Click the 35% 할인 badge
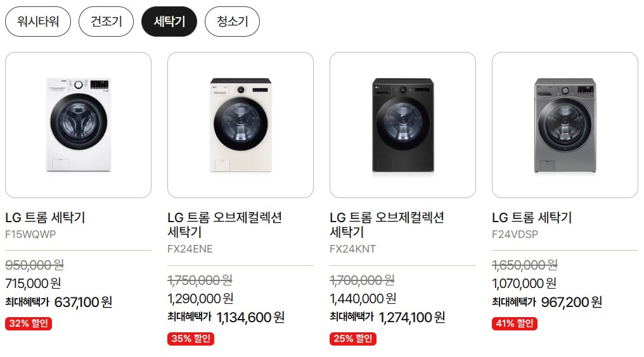The height and width of the screenshot is (357, 644). point(191,339)
